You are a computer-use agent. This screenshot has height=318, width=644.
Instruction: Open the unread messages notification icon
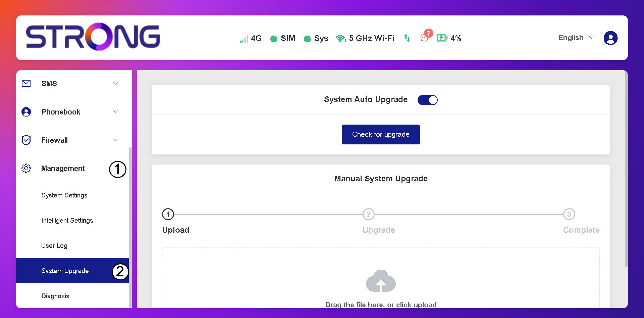(x=425, y=38)
